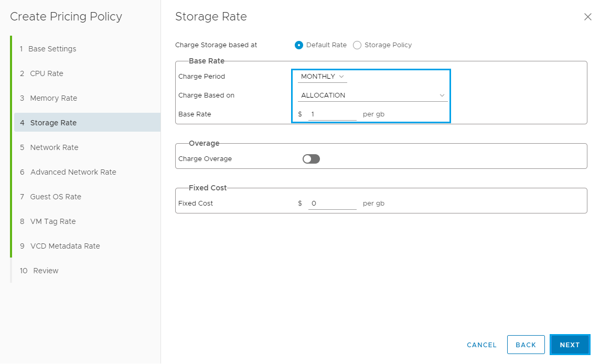The height and width of the screenshot is (364, 600).
Task: Switch to the Memory Rate step
Action: click(x=53, y=98)
